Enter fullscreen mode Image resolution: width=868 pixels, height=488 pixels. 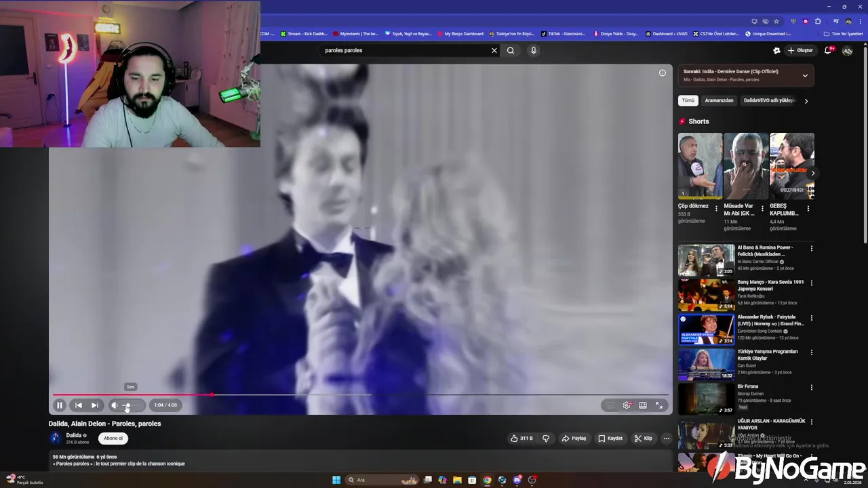point(659,405)
